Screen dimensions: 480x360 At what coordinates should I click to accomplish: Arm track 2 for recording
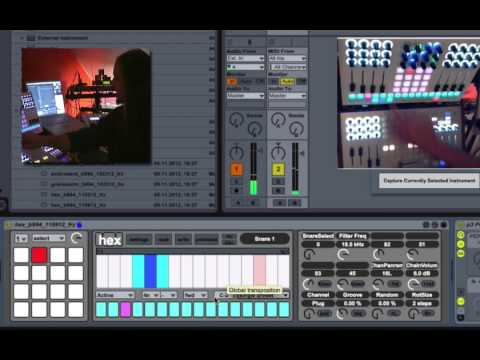click(x=278, y=191)
